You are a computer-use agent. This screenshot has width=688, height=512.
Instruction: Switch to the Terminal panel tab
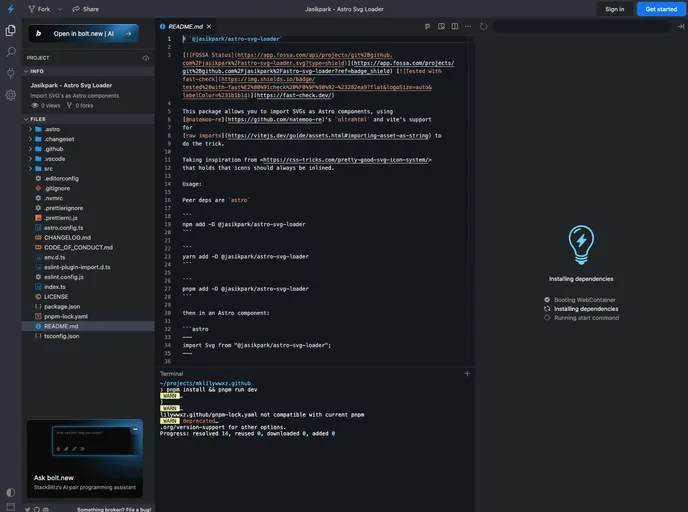coord(171,374)
